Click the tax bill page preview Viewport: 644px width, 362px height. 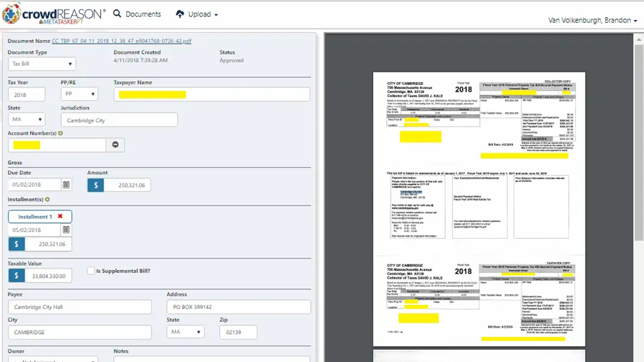coord(479,209)
